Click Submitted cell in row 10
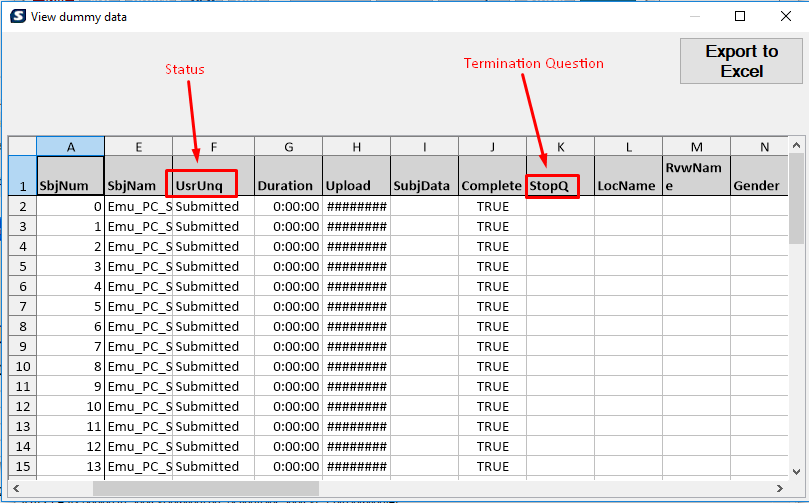The height and width of the screenshot is (503, 809). [x=214, y=366]
